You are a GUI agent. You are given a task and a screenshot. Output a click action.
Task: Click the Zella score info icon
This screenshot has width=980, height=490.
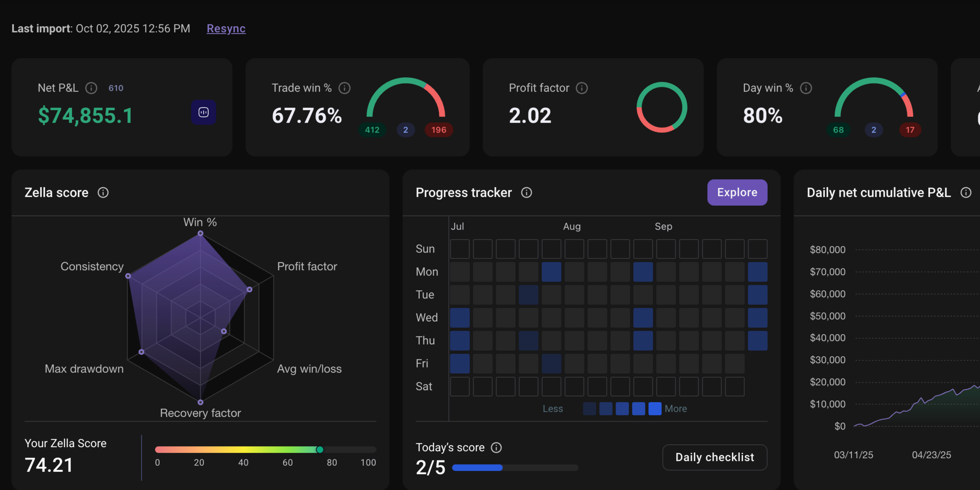coord(103,193)
